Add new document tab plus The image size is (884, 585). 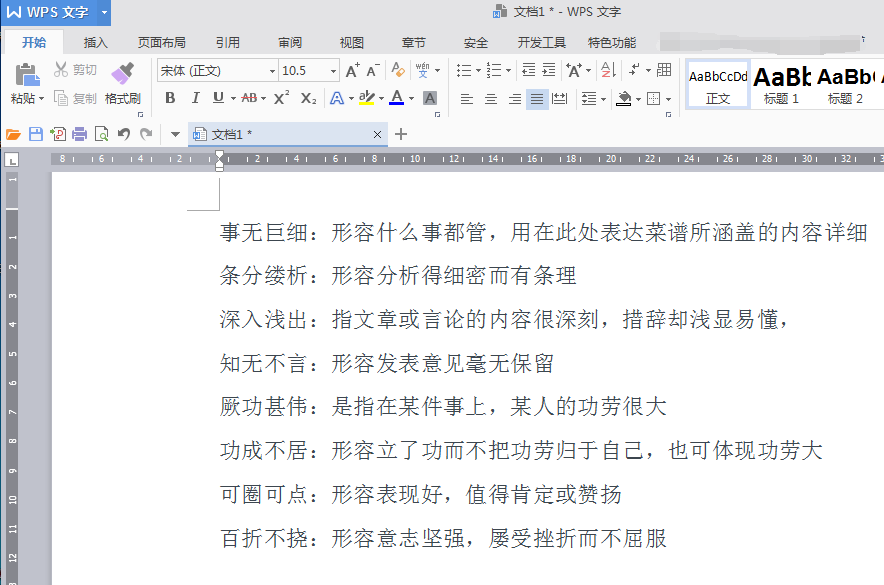(x=401, y=134)
